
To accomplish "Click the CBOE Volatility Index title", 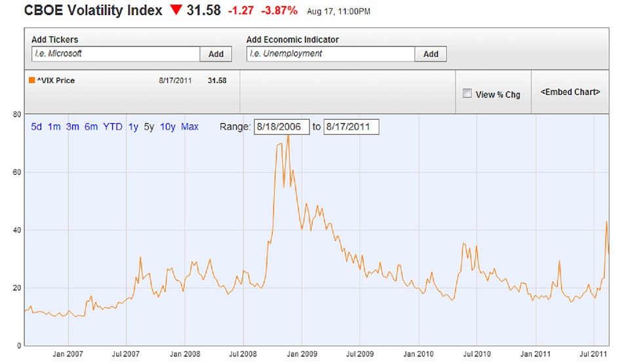I will [x=93, y=10].
